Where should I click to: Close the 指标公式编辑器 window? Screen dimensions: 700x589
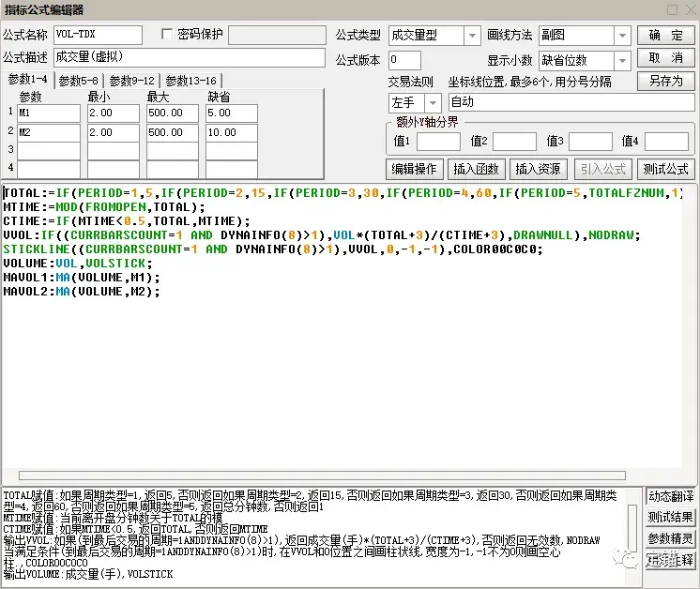(691, 9)
